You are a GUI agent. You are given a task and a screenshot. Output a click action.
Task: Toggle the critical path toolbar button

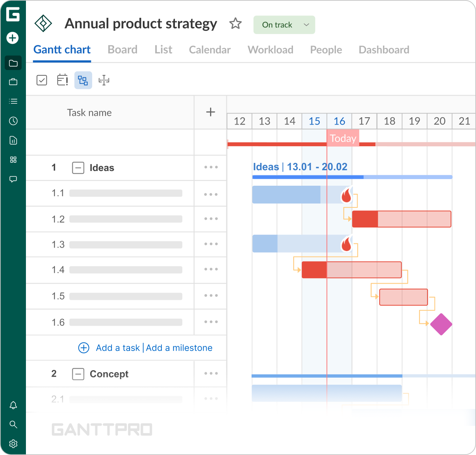[83, 80]
